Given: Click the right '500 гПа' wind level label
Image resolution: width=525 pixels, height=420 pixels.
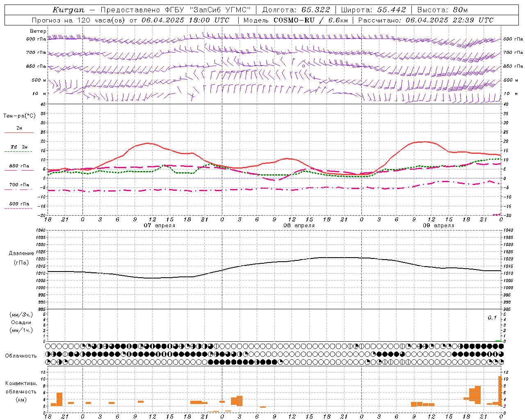Looking at the screenshot, I should (513, 39).
